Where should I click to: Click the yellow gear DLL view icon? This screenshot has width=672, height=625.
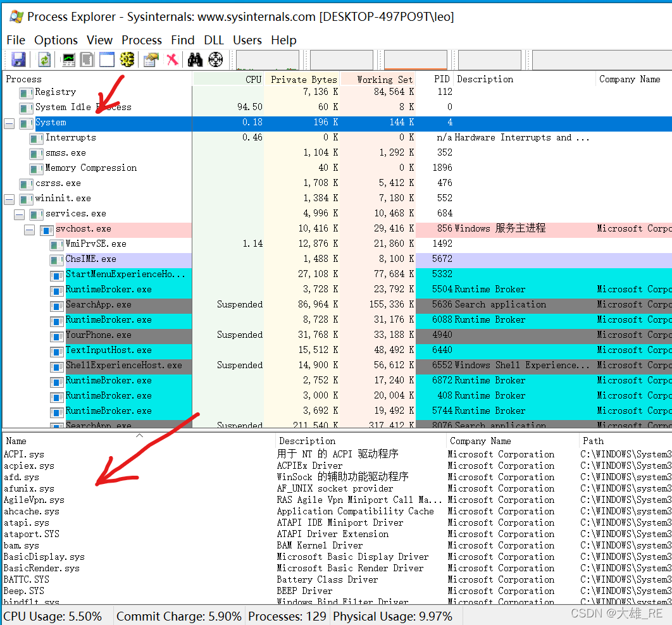point(127,59)
